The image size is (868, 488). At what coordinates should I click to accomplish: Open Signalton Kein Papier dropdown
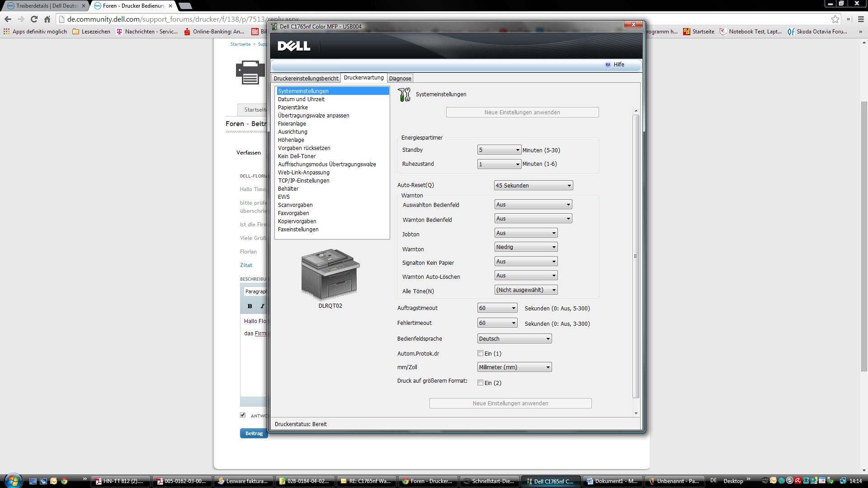click(526, 262)
